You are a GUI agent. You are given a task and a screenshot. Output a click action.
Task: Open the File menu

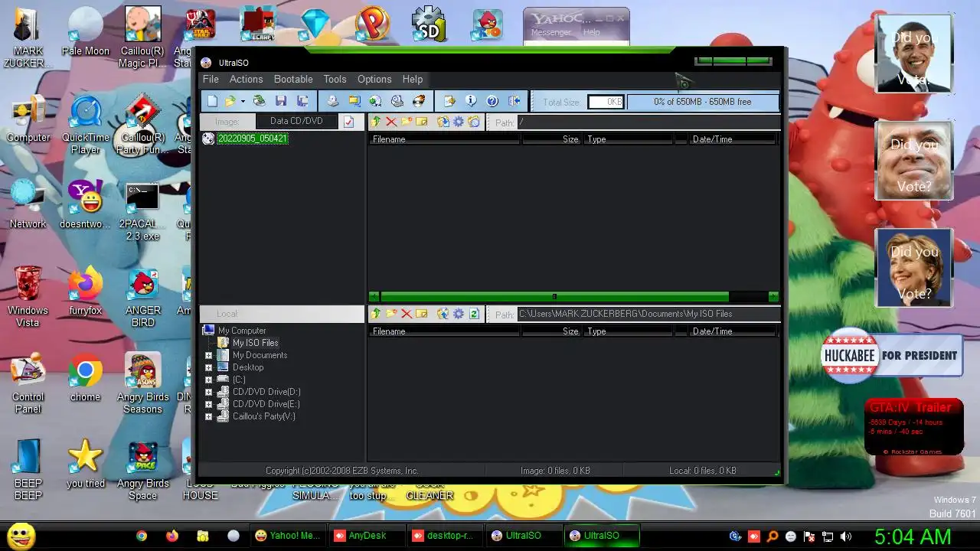point(211,79)
